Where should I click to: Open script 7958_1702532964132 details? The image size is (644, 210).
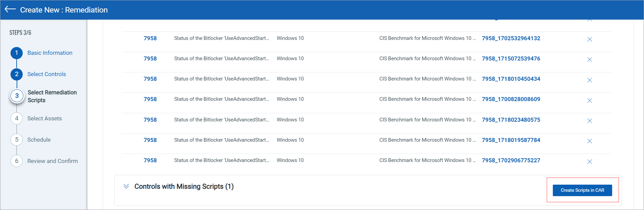(511, 38)
